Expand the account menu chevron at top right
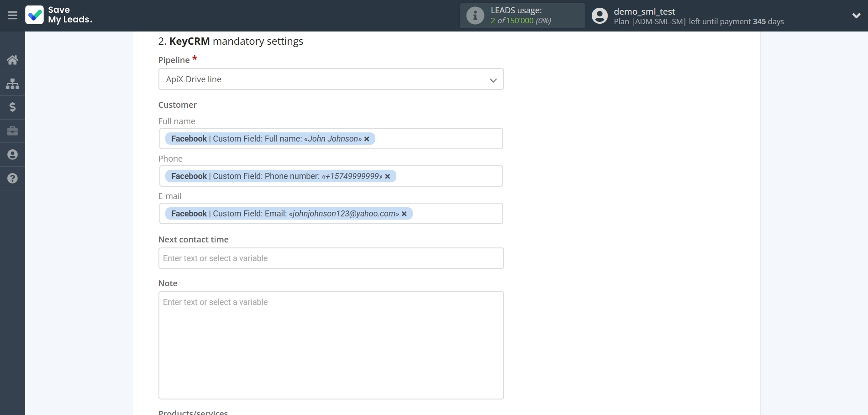The image size is (868, 415). pyautogui.click(x=856, y=15)
